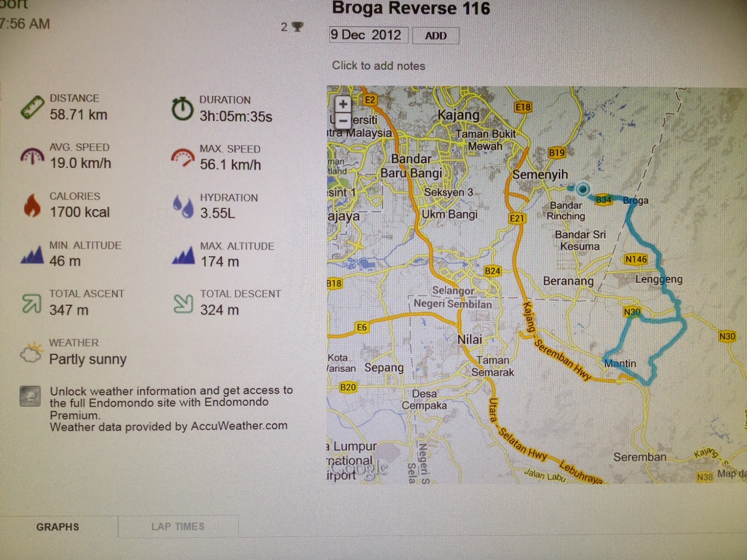This screenshot has width=747, height=560.
Task: Click the 46 m min altitude value
Action: tap(65, 261)
